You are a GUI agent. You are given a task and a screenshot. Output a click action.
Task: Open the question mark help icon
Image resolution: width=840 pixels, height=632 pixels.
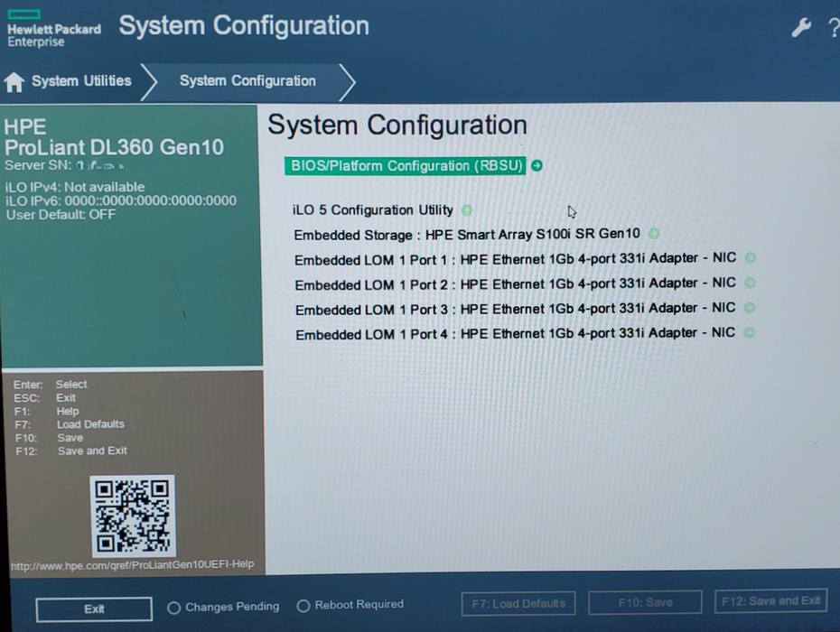coord(834,27)
